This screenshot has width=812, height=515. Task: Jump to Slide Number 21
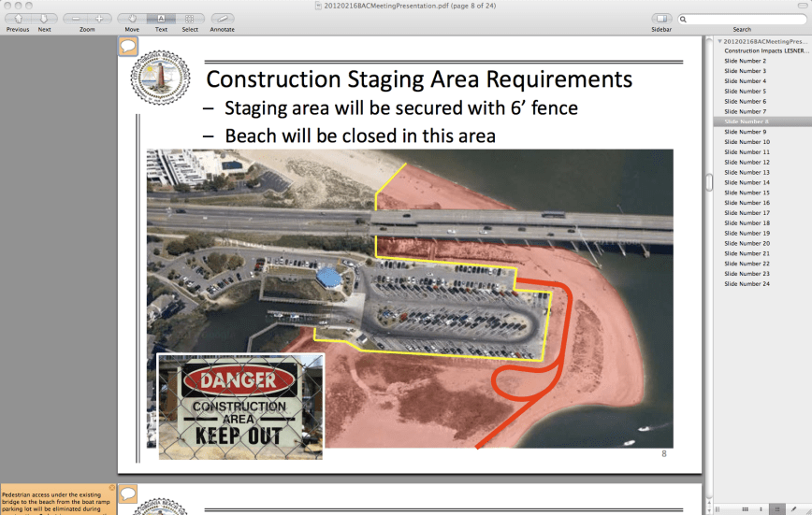747,253
